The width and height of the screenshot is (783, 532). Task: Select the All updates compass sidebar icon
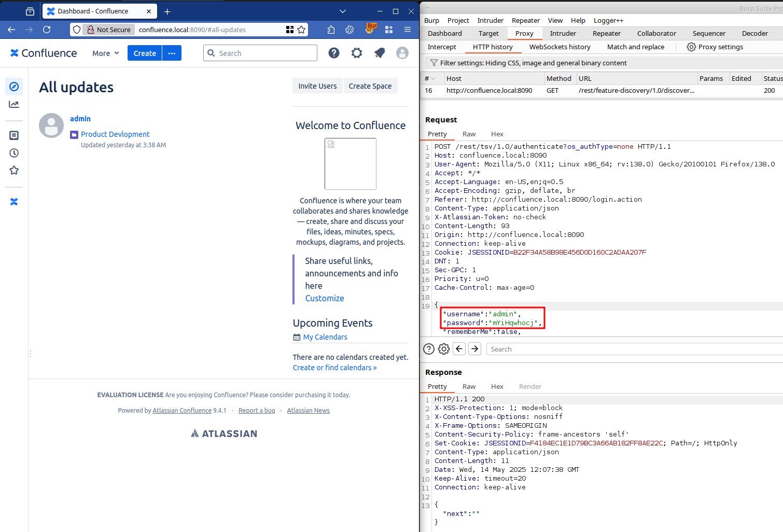coord(14,87)
